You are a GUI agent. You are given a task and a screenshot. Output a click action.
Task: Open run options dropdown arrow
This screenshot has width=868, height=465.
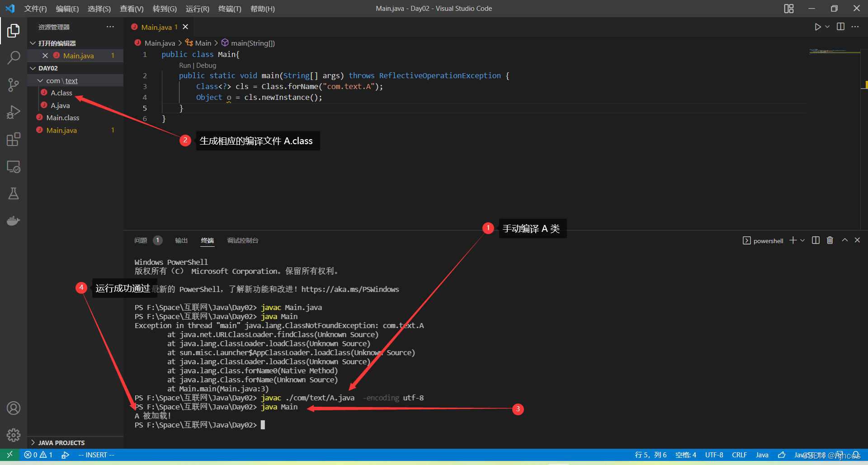pos(827,27)
